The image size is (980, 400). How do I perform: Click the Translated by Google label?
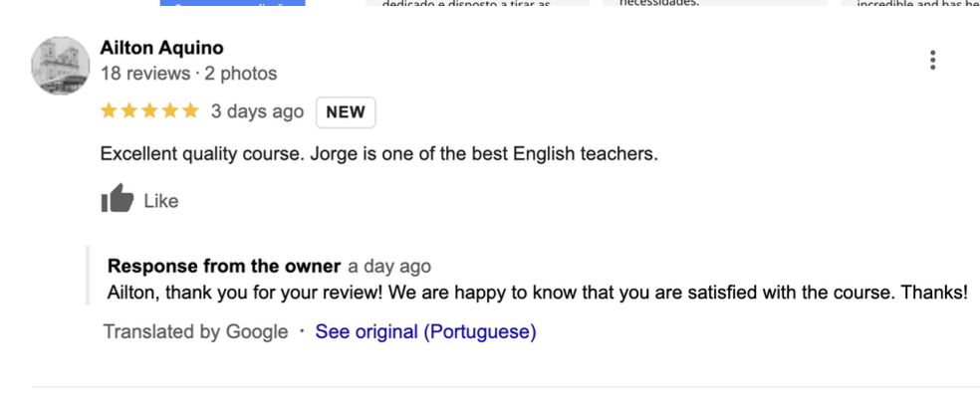point(195,331)
